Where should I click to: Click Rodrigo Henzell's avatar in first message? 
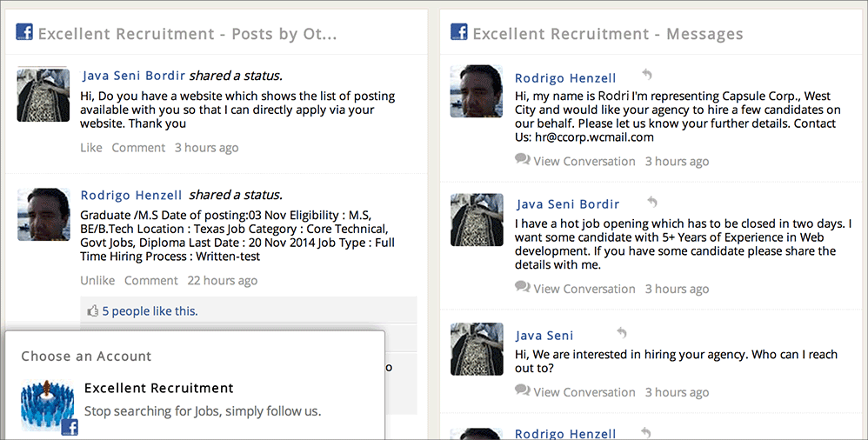(x=476, y=91)
